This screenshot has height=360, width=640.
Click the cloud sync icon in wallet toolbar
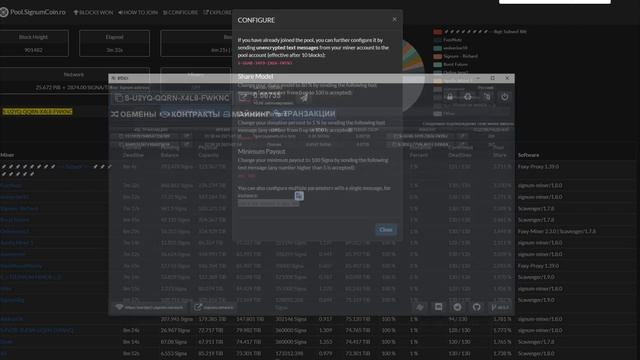[468, 97]
